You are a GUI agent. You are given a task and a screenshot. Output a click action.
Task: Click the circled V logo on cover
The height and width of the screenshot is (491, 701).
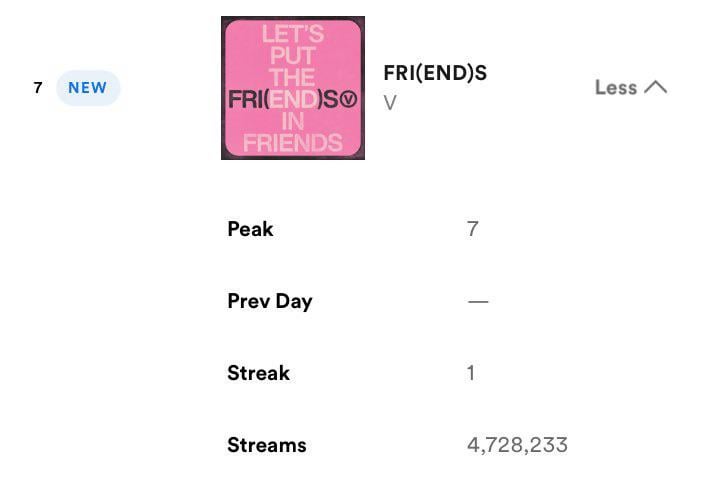[x=348, y=99]
